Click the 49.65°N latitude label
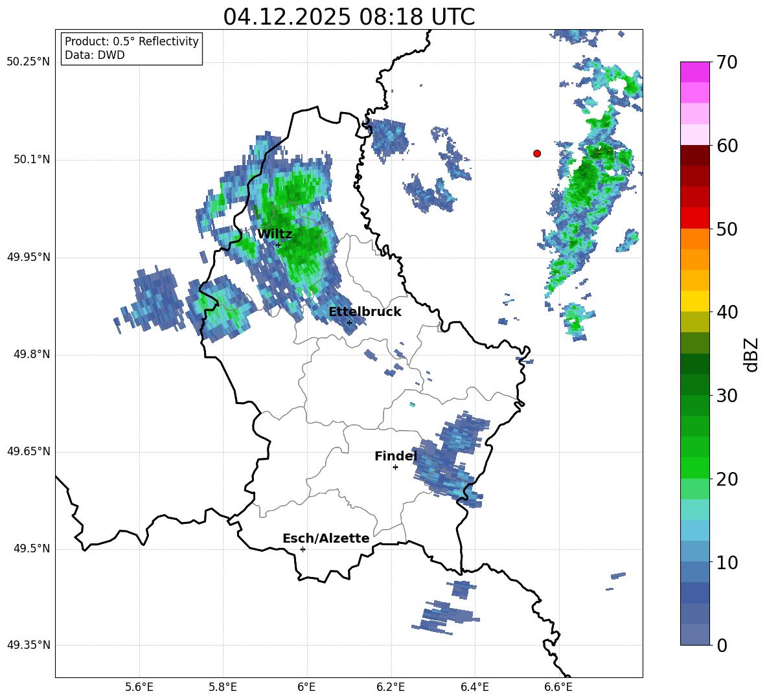This screenshot has width=767, height=700. 29,451
